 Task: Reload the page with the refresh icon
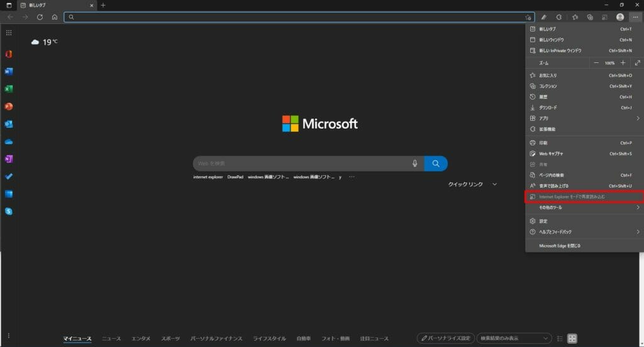tap(40, 17)
